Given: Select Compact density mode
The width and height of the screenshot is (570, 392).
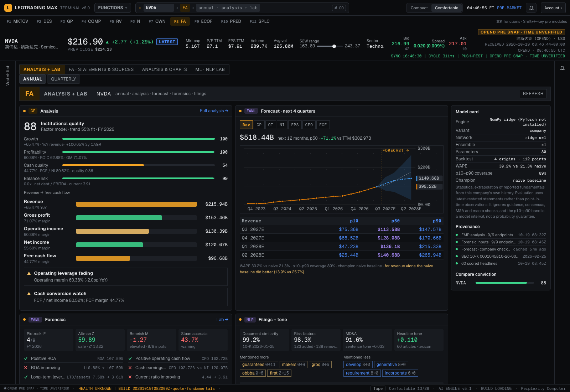Looking at the screenshot, I should (419, 8).
